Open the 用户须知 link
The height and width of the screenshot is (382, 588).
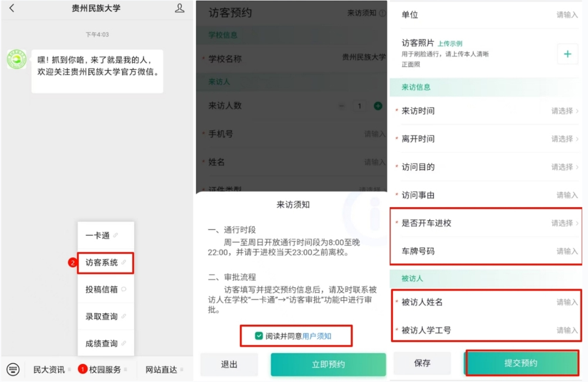[317, 336]
